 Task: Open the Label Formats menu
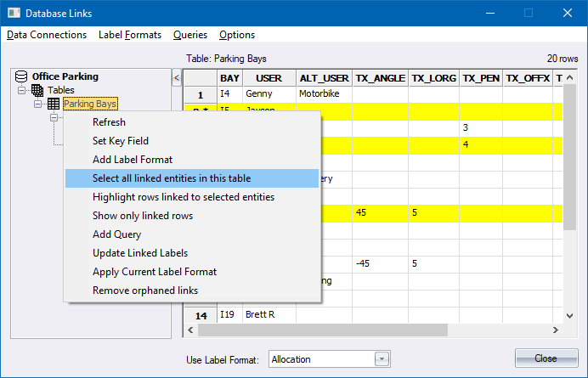click(129, 35)
